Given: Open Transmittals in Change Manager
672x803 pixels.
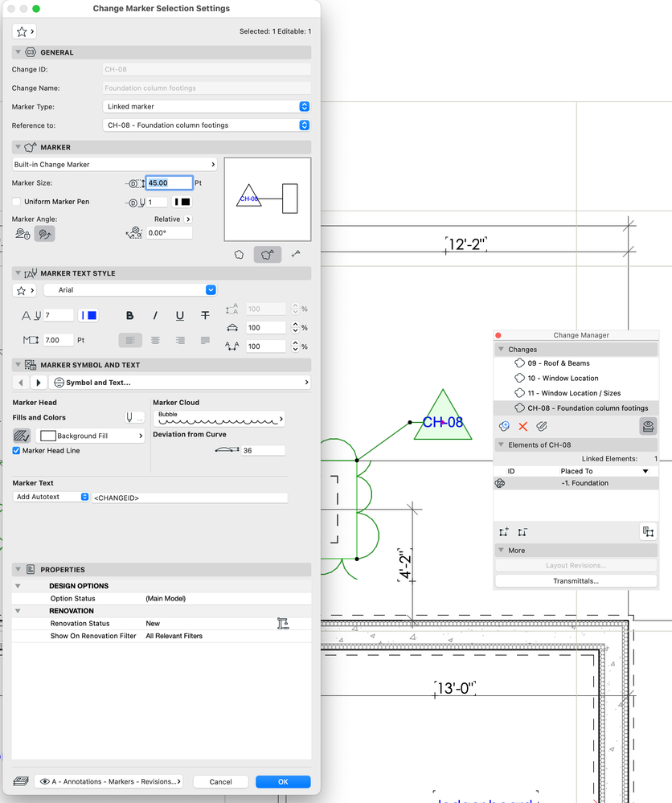Looking at the screenshot, I should point(576,580).
